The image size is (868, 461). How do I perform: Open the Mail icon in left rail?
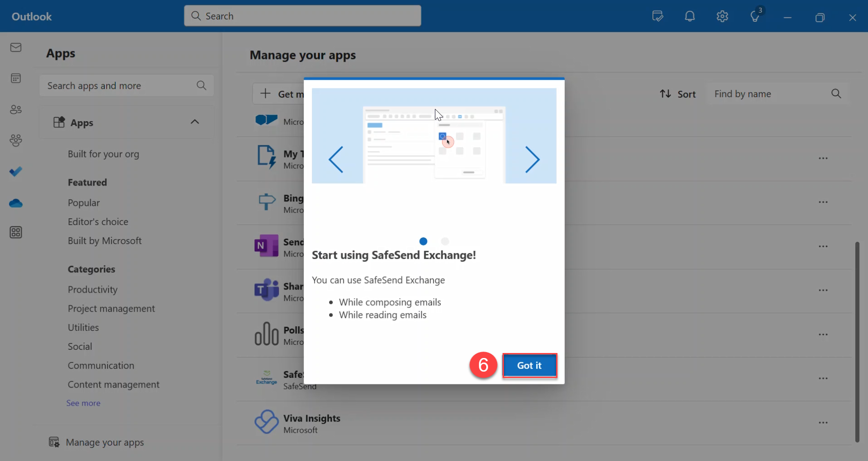[16, 48]
